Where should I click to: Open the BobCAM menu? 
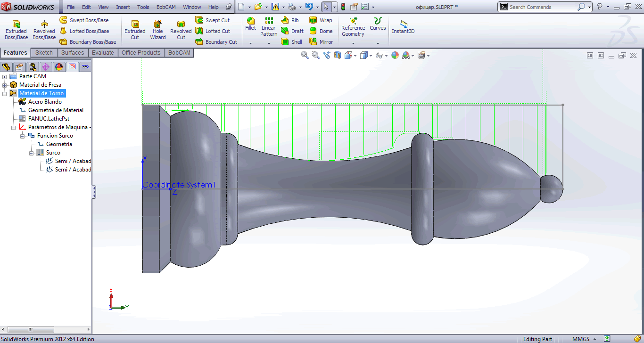tap(165, 7)
